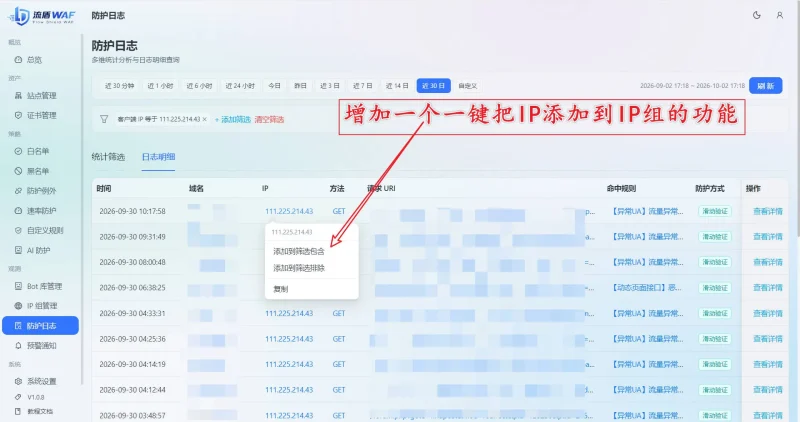Open AI 防护 in sidebar
The image size is (800, 422).
pyautogui.click(x=38, y=251)
